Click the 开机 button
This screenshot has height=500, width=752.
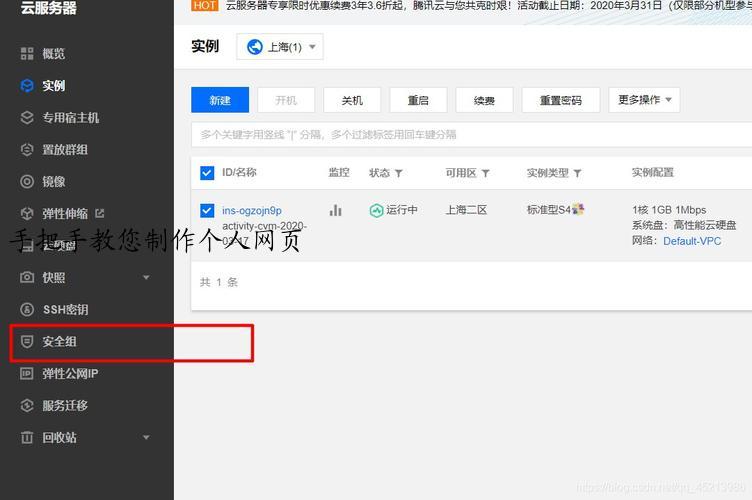pos(286,100)
